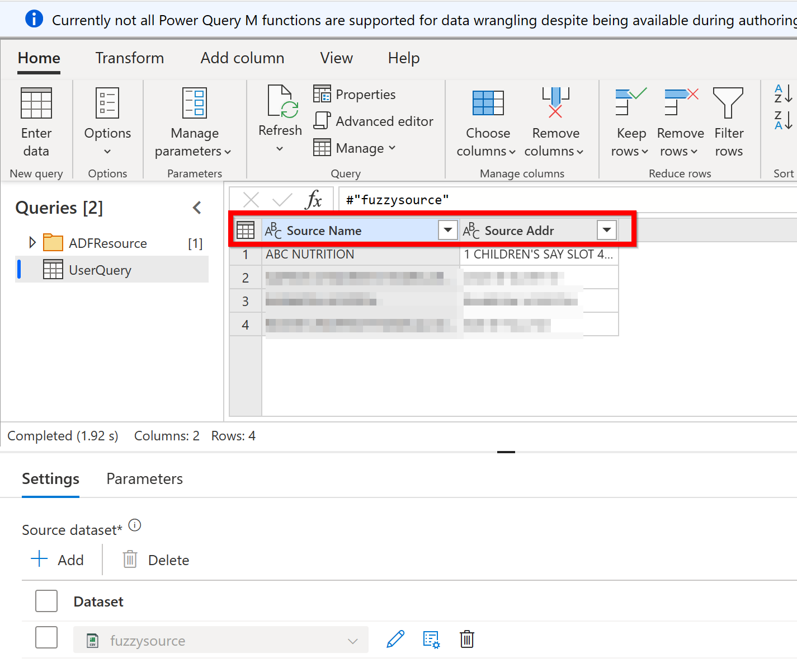
Task: Click Choose columns icon
Action: [488, 103]
